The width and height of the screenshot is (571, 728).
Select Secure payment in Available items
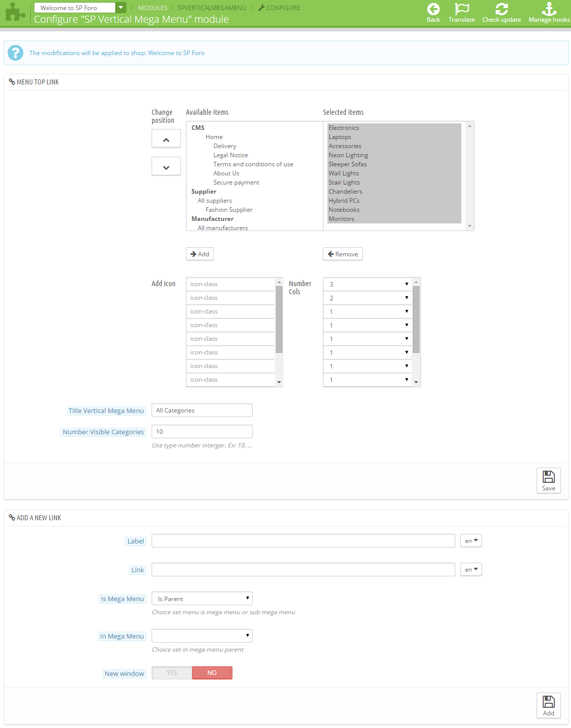pyautogui.click(x=236, y=183)
